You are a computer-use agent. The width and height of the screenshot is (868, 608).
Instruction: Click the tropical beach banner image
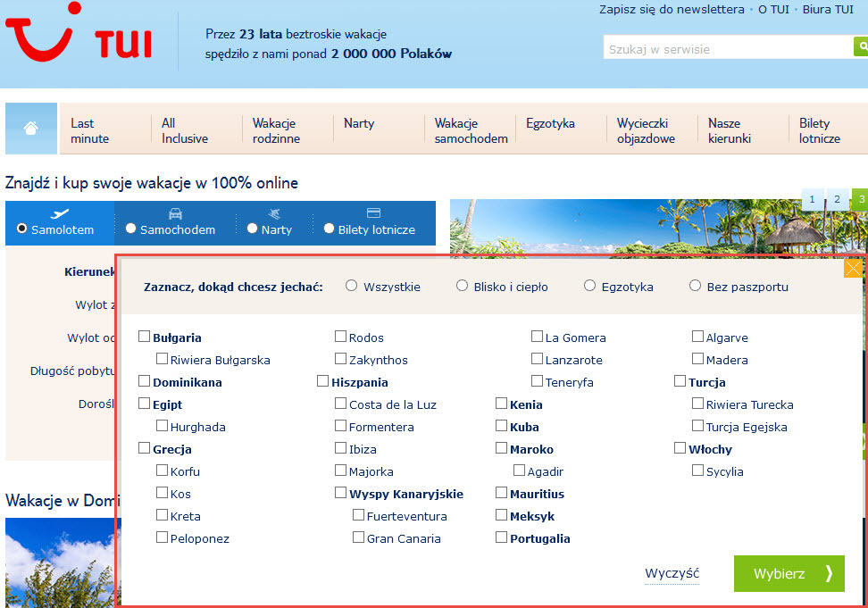659,228
